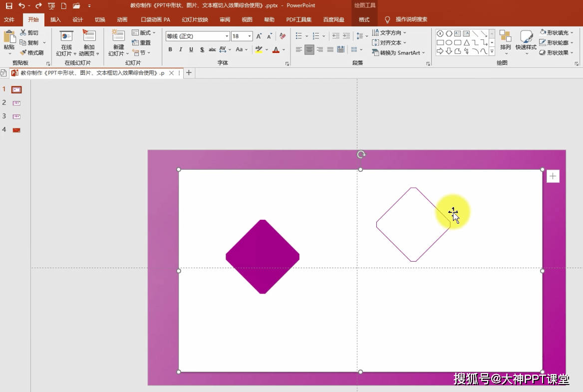Click the Format Painter (格式刷) icon
Screen dimensions: 583x392
pos(23,52)
